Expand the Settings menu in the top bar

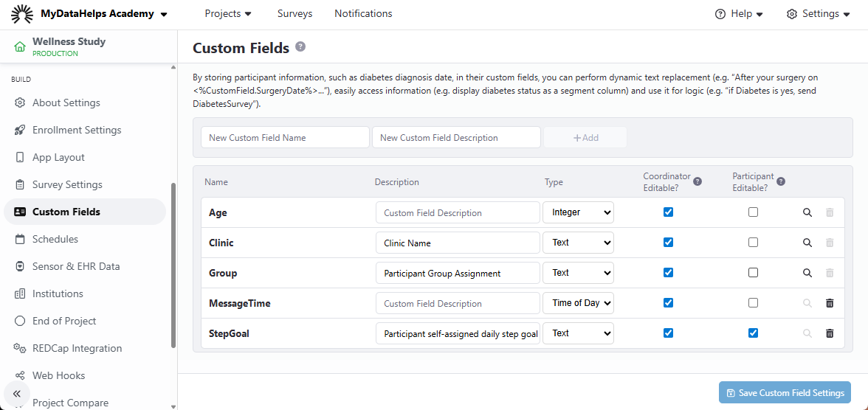pyautogui.click(x=819, y=14)
